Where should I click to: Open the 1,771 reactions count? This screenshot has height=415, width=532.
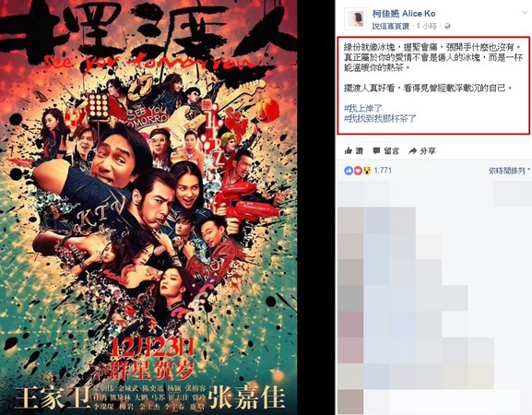[383, 171]
